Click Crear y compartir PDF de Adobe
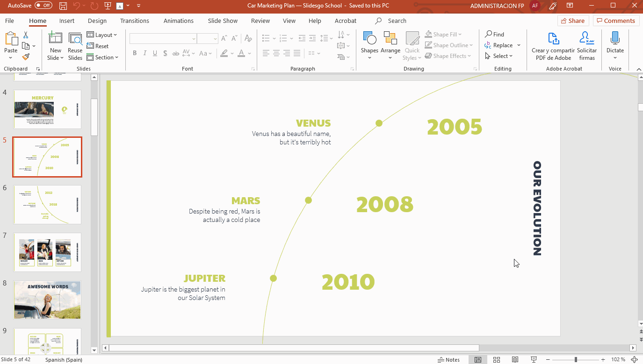The width and height of the screenshot is (643, 364). (x=553, y=45)
